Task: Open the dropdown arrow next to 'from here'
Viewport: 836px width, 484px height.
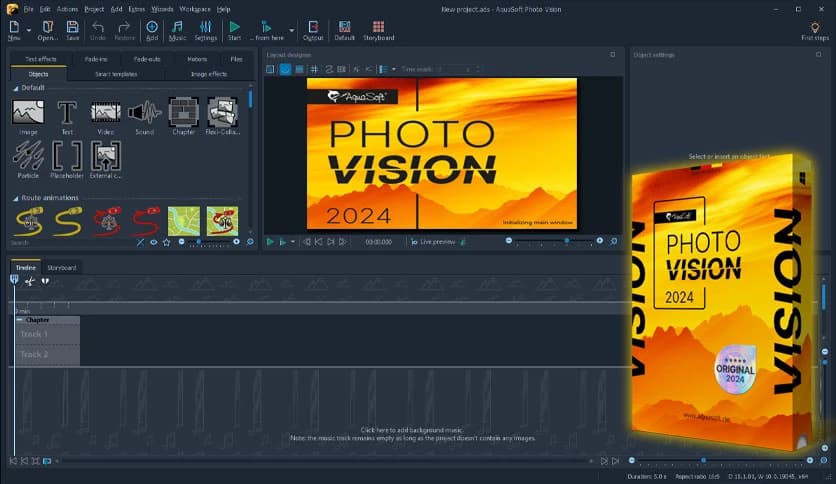Action: [292, 30]
